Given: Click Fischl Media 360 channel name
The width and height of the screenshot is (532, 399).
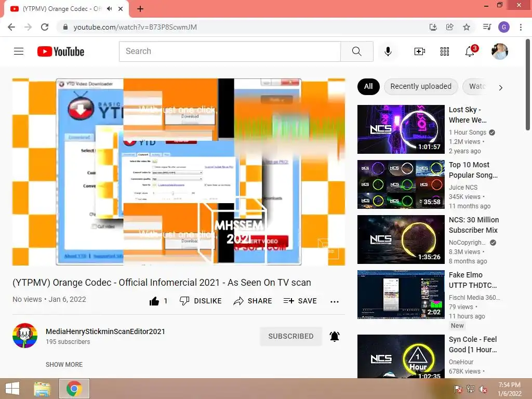Looking at the screenshot, I should click(x=474, y=298).
